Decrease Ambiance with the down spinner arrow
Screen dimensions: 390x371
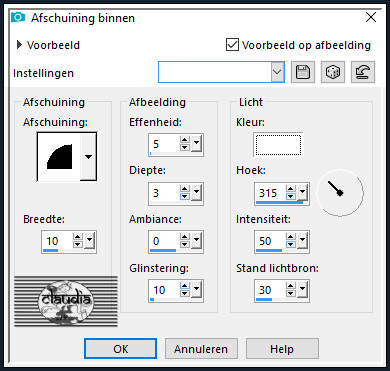[185, 244]
